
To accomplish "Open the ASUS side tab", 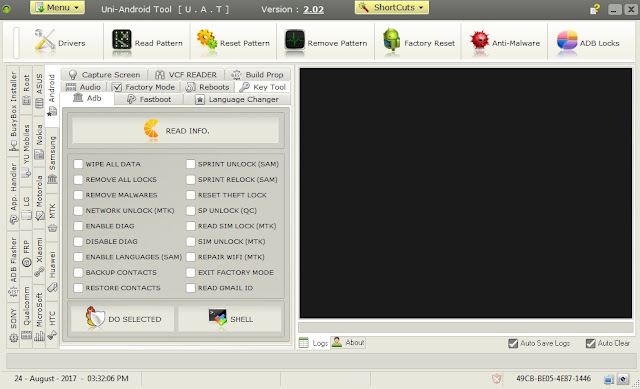I will (x=39, y=91).
